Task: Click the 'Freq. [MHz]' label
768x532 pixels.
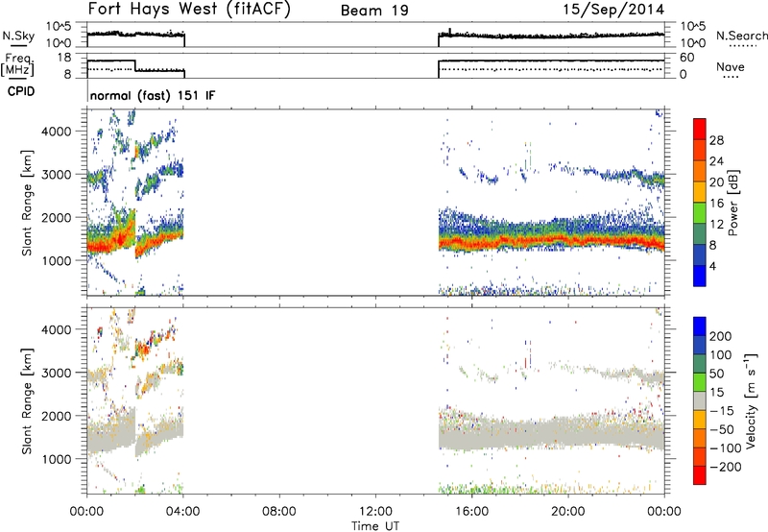Action: coord(19,64)
